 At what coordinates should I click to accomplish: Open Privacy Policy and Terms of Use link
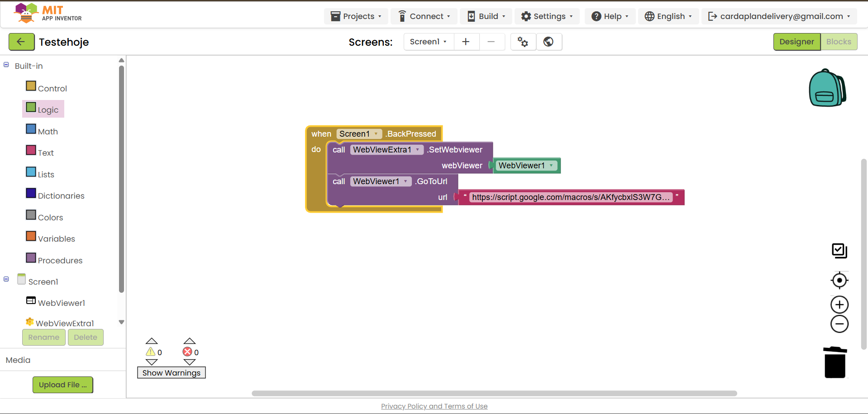pyautogui.click(x=434, y=406)
